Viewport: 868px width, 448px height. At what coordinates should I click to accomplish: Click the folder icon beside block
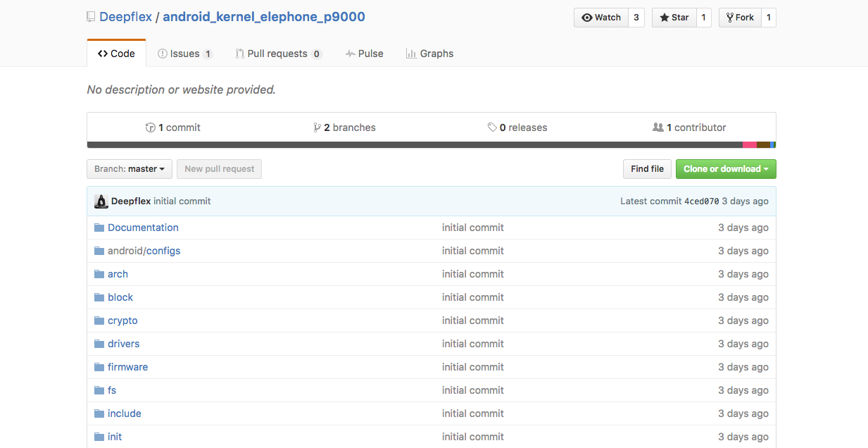[99, 297]
